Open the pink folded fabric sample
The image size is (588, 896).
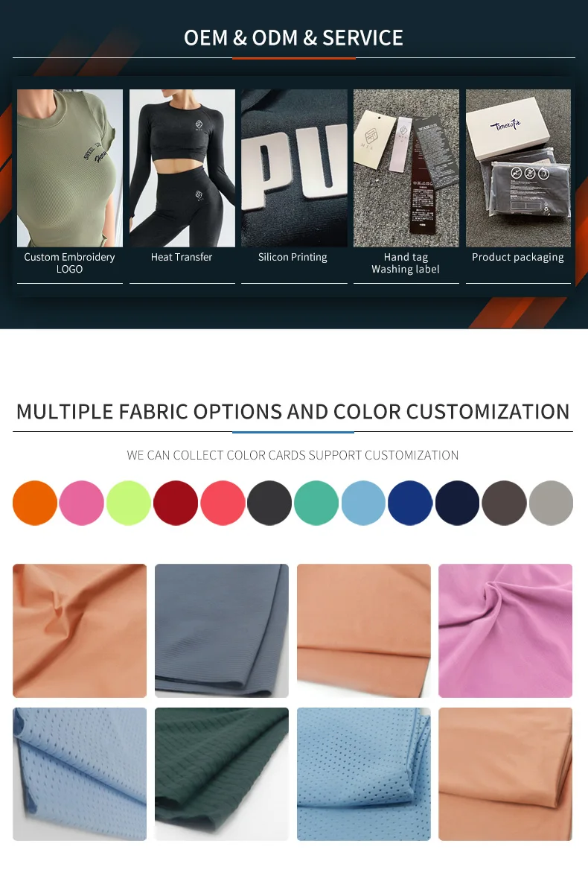pos(505,631)
